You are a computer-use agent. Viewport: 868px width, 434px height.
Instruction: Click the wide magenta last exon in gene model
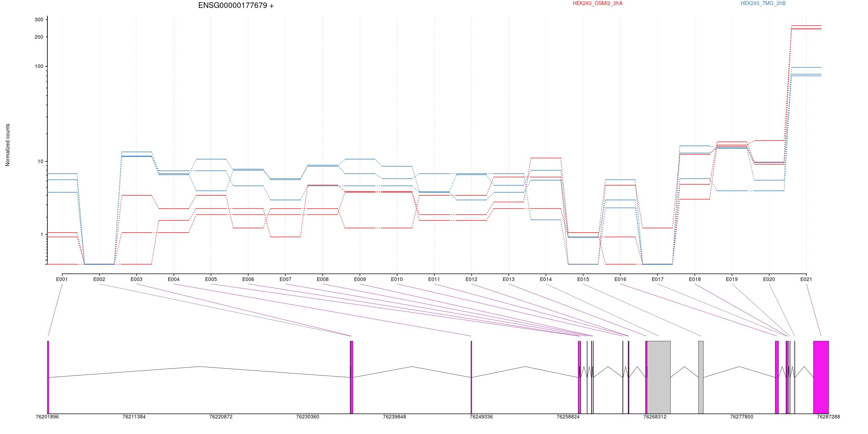pos(821,377)
